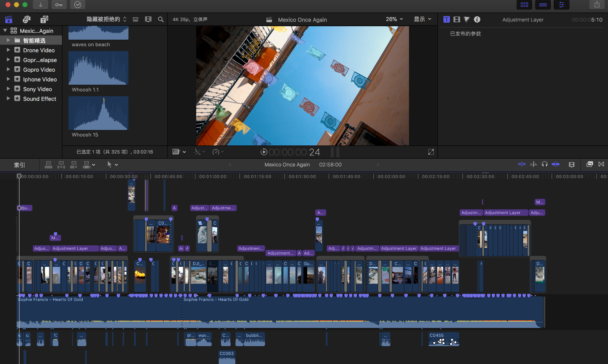
Task: Click ruler at 00:02:00:00 mark
Action: [391, 177]
